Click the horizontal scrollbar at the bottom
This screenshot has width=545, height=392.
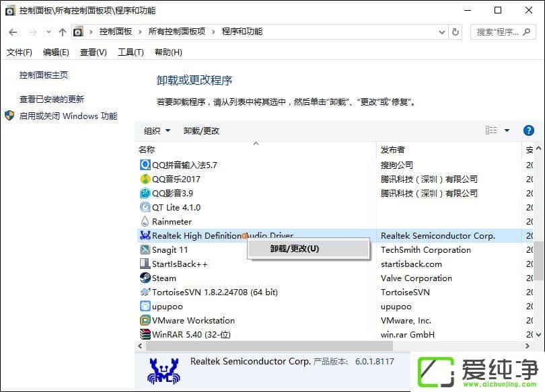(x=269, y=346)
